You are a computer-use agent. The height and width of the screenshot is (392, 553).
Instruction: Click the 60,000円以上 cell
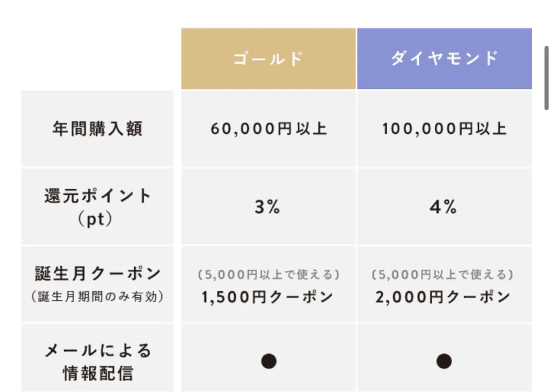(x=268, y=128)
